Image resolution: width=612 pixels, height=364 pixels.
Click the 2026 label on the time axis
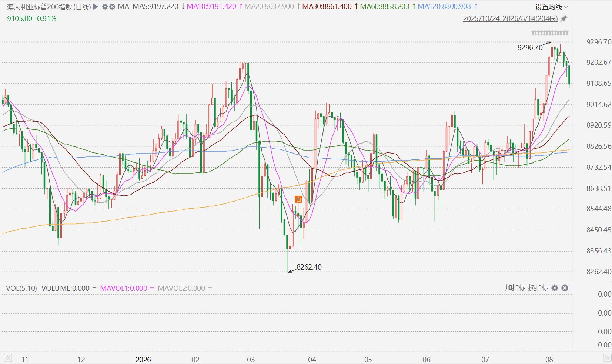pyautogui.click(x=143, y=360)
